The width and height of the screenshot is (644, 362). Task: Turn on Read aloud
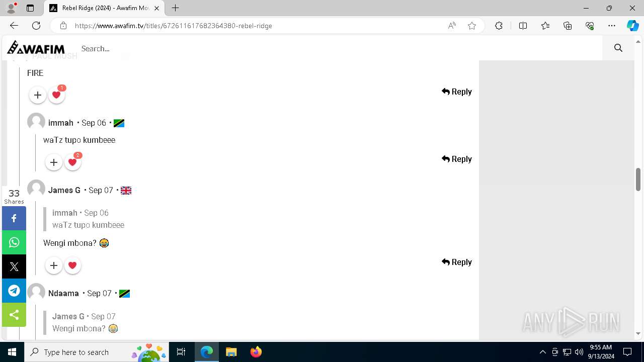click(x=452, y=26)
